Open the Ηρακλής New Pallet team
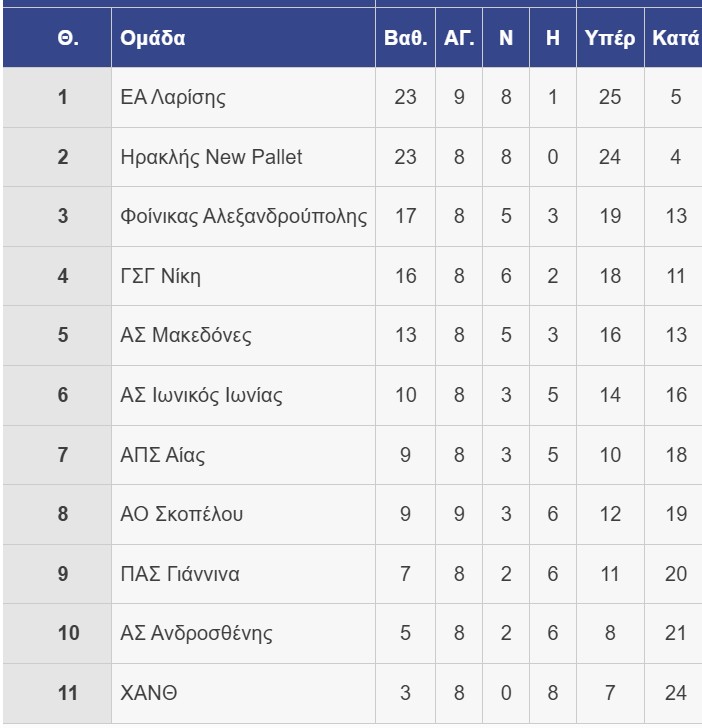Screen dimensions: 702x728 pyautogui.click(x=211, y=157)
